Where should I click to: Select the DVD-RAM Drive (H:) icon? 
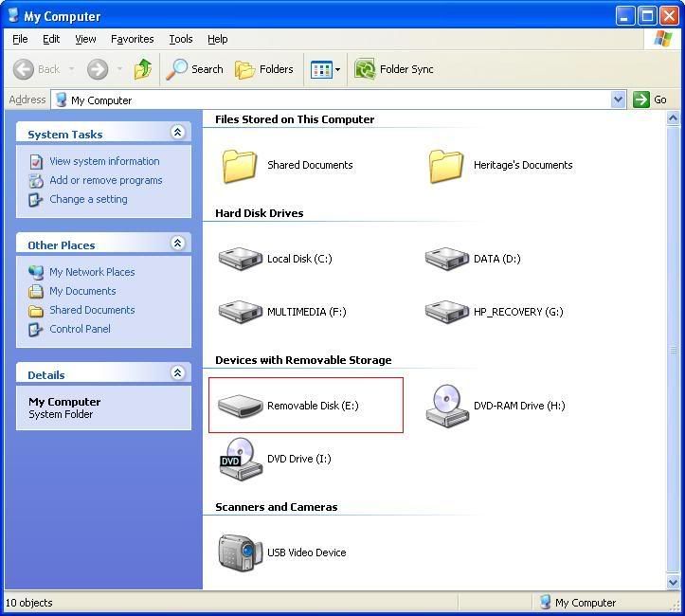tap(447, 406)
